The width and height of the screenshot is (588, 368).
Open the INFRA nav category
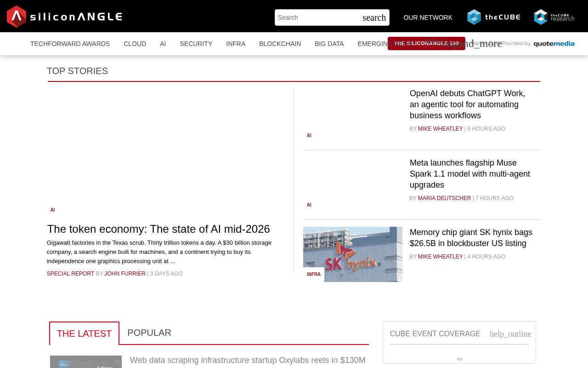236,44
